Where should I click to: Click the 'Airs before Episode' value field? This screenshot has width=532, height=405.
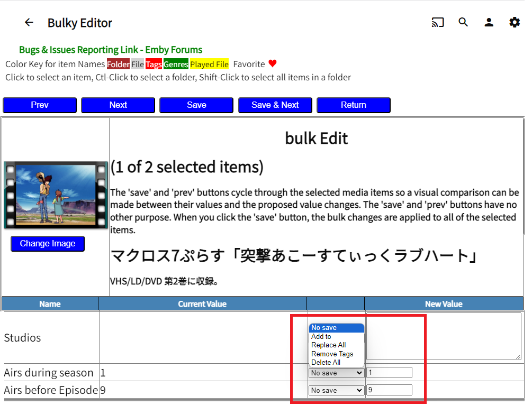(389, 390)
